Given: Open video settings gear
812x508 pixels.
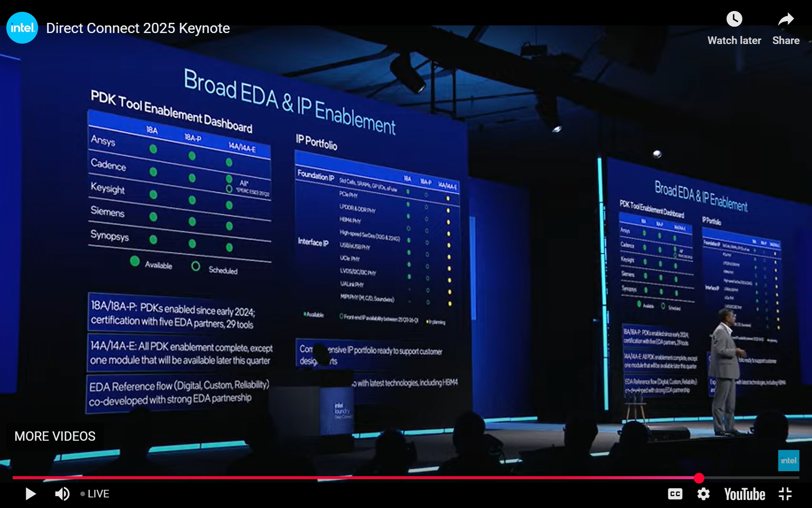Looking at the screenshot, I should [x=703, y=494].
